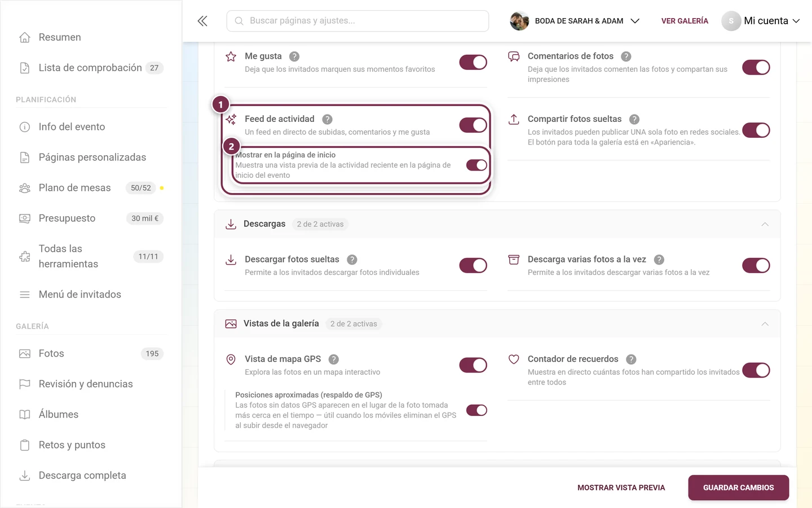Click the Resumen home icon
This screenshot has height=508, width=812.
[25, 37]
